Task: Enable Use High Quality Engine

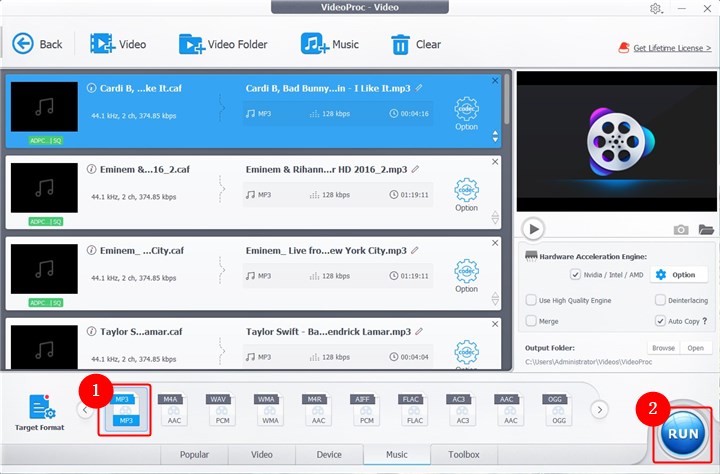Action: coord(531,300)
